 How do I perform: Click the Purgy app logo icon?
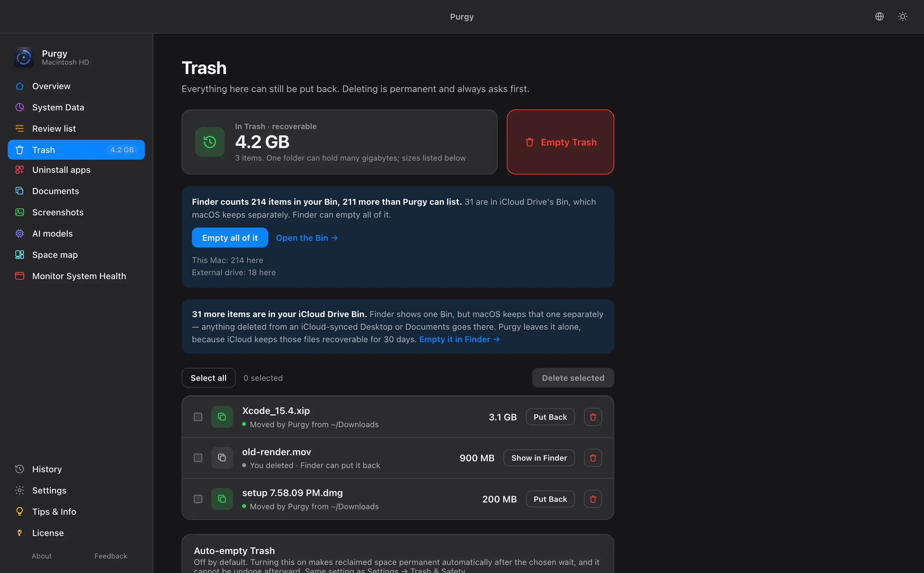(x=24, y=57)
